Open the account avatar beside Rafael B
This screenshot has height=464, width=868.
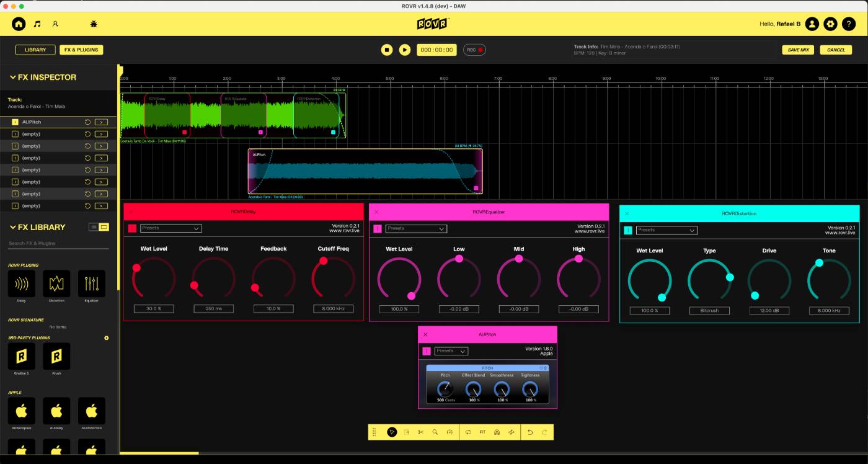(812, 24)
